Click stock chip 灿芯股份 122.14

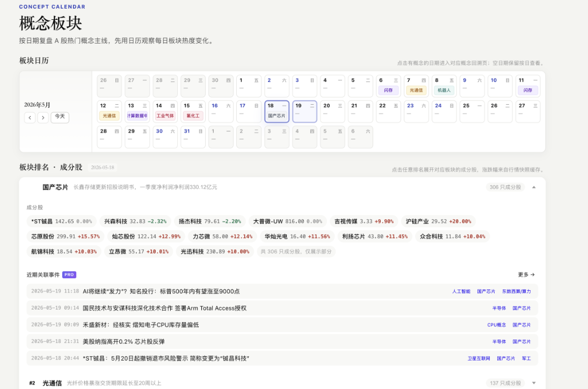[146, 236]
